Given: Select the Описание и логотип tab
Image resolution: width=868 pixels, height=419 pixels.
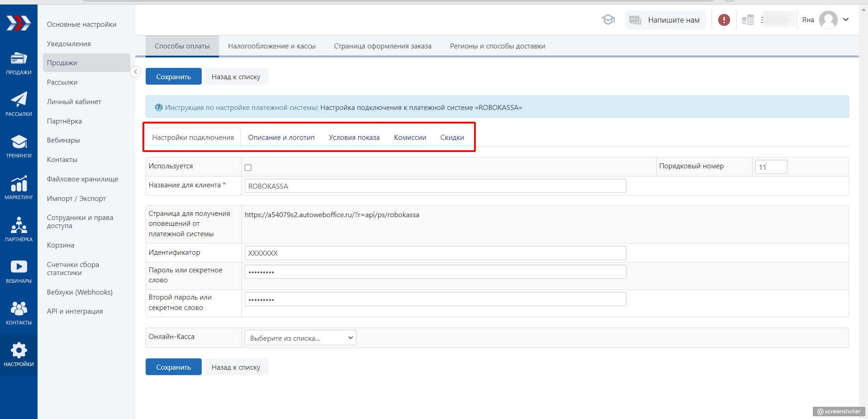Looking at the screenshot, I should [x=281, y=138].
